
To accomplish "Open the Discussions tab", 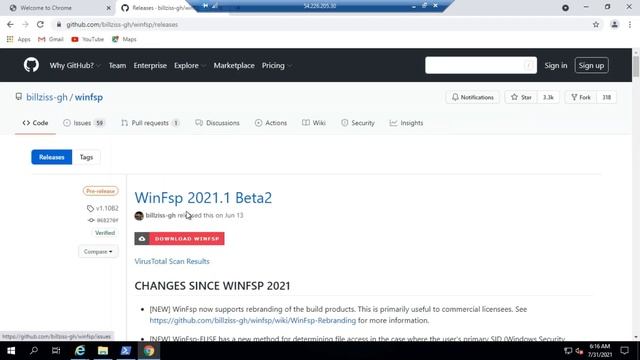I will pyautogui.click(x=217, y=123).
